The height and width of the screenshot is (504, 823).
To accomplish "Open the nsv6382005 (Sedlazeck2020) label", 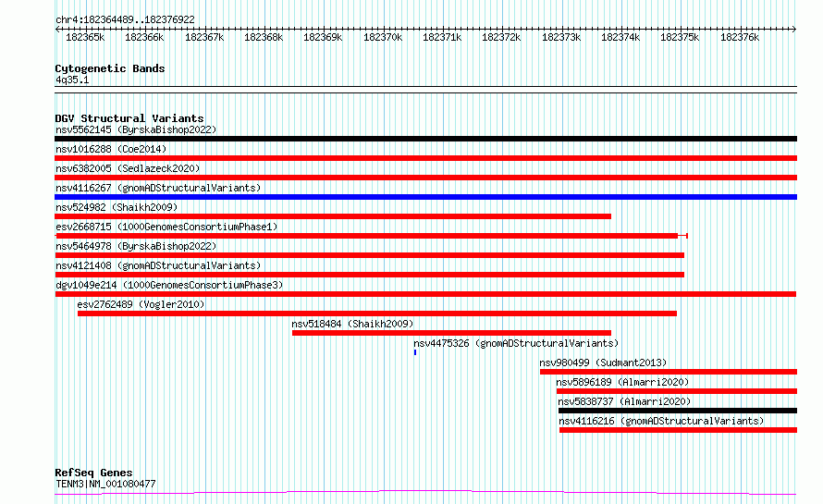I will [128, 168].
